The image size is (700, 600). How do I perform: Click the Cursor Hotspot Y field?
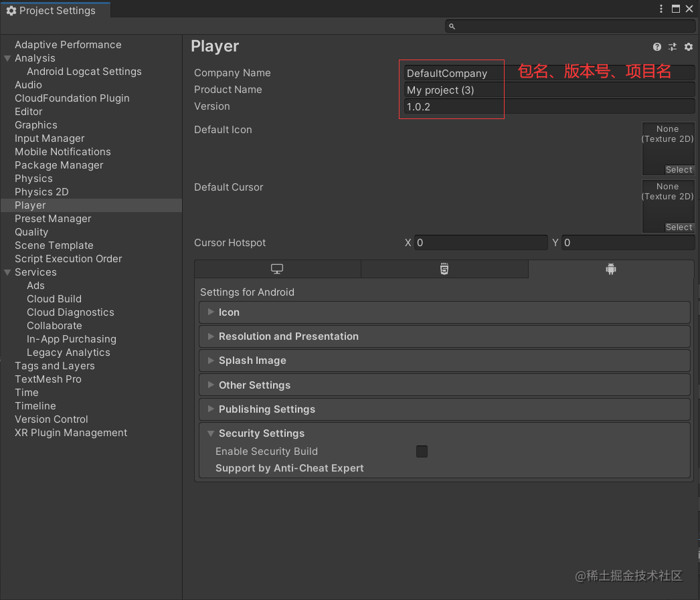628,243
